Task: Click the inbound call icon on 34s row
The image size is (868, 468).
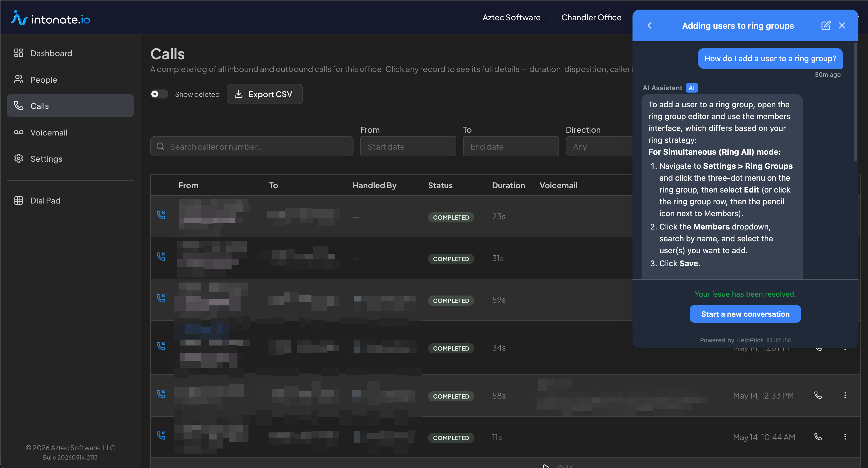Action: [161, 346]
